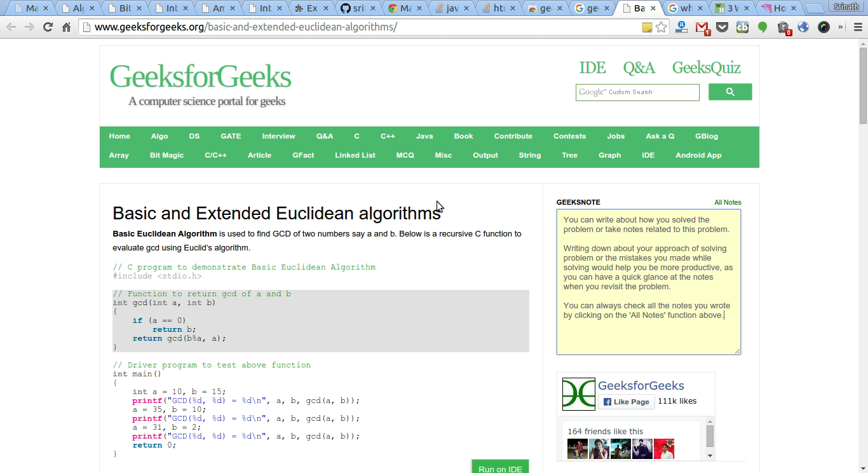The width and height of the screenshot is (868, 473).
Task: Click the browser forward arrow
Action: [x=29, y=27]
